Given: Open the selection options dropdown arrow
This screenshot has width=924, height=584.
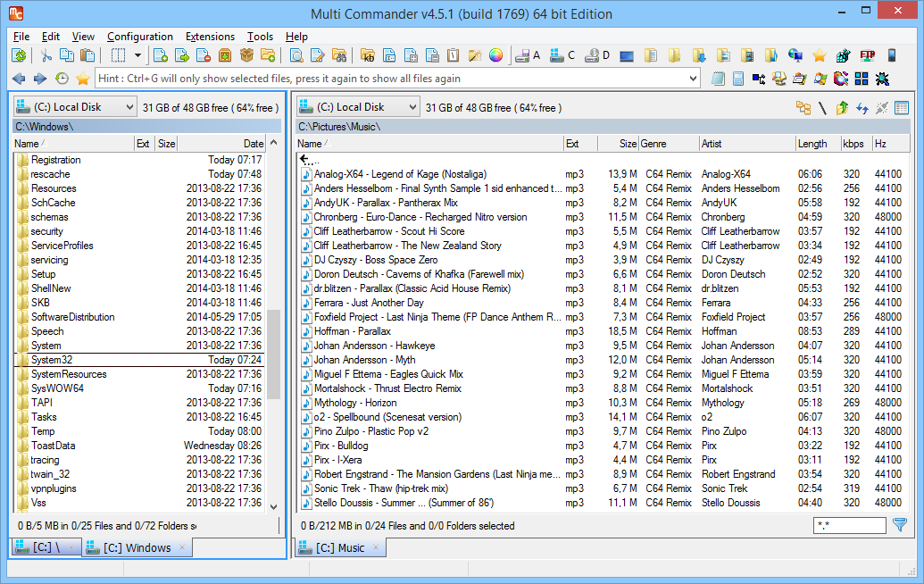Looking at the screenshot, I should click(137, 55).
